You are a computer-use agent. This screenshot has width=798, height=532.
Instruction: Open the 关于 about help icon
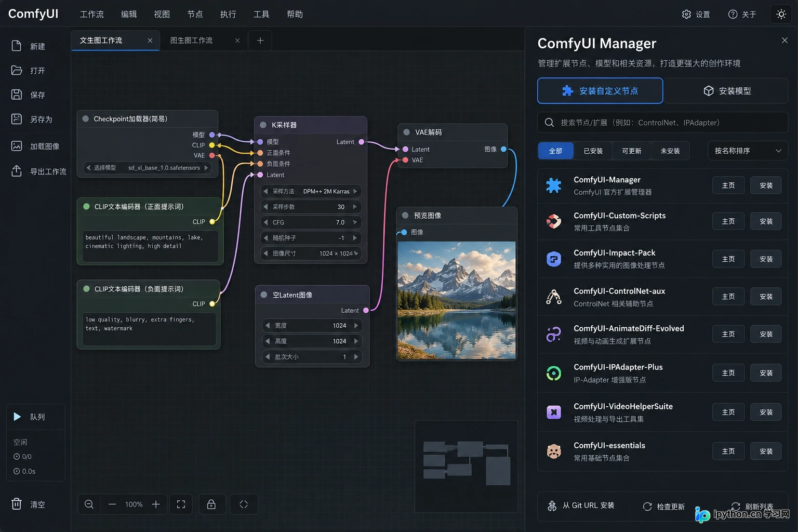tap(733, 14)
